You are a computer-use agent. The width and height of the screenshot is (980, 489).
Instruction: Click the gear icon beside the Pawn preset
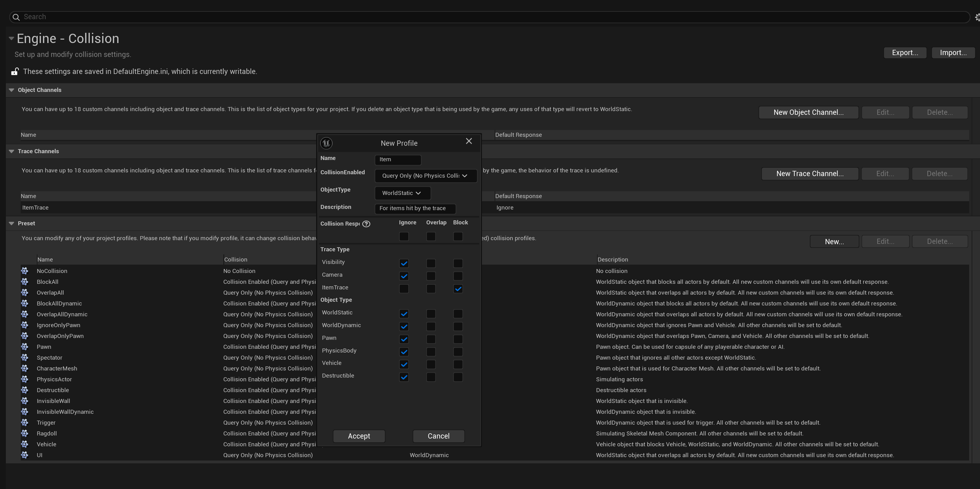tap(25, 347)
